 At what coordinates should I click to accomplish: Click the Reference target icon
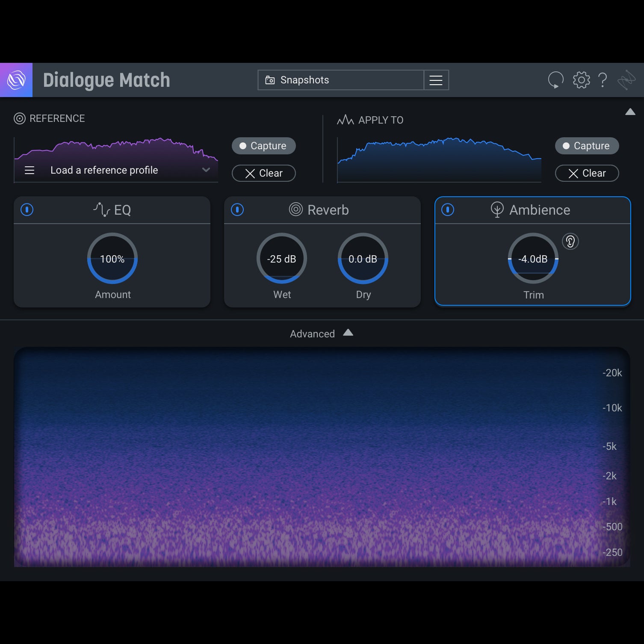(x=20, y=118)
